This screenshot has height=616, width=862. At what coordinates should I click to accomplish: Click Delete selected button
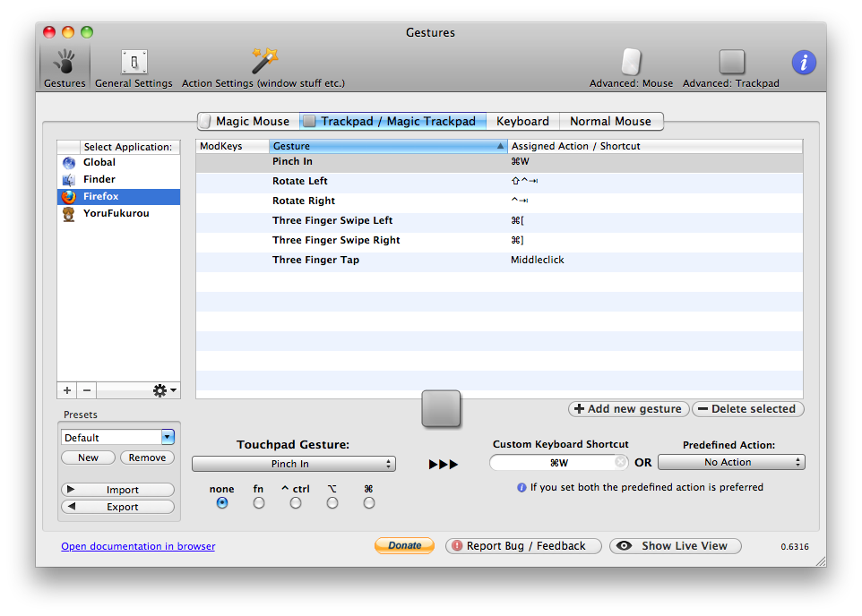(747, 409)
